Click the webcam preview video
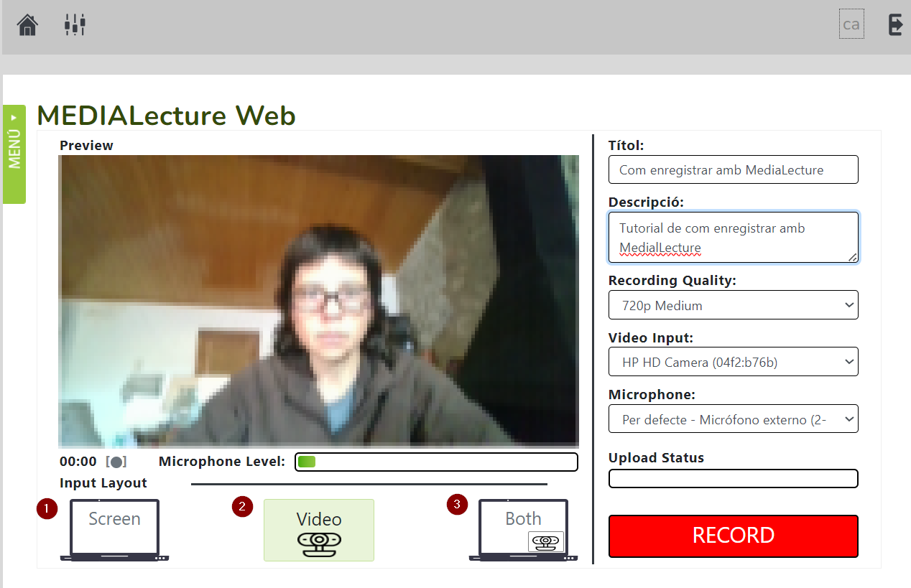The width and height of the screenshot is (911, 588). 319,302
